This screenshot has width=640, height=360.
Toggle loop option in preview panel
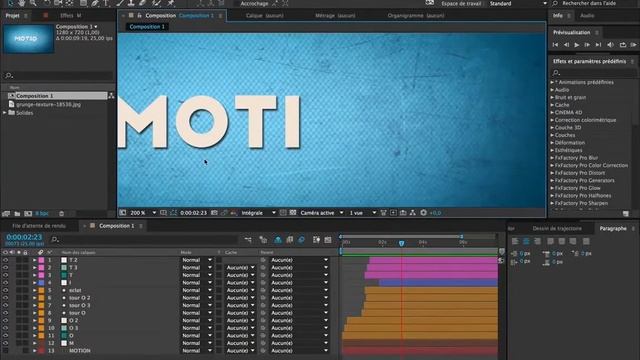click(623, 45)
